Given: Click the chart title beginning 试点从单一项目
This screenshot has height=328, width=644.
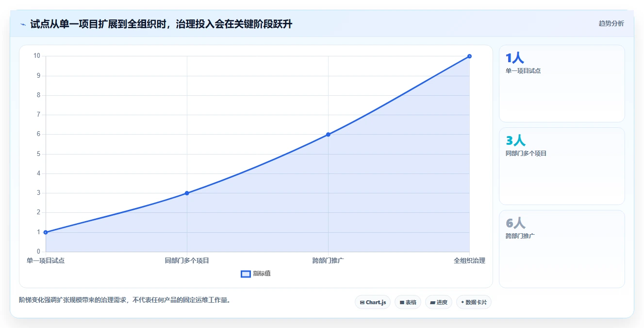Looking at the screenshot, I should click(x=161, y=24).
